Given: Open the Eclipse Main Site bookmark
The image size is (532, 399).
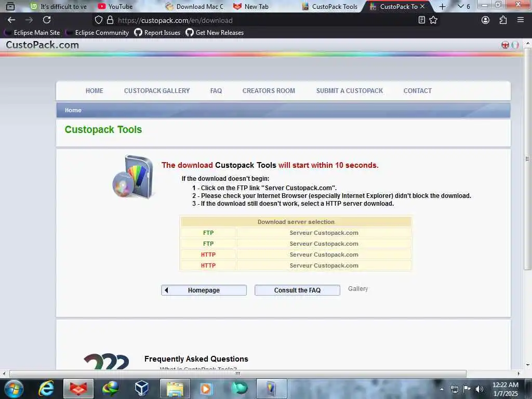Looking at the screenshot, I should 33,33.
